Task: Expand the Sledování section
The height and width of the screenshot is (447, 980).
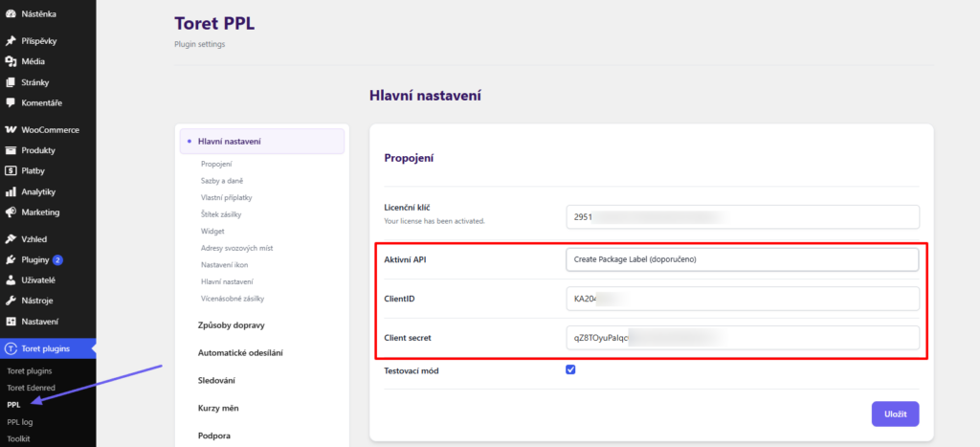Action: click(x=216, y=380)
